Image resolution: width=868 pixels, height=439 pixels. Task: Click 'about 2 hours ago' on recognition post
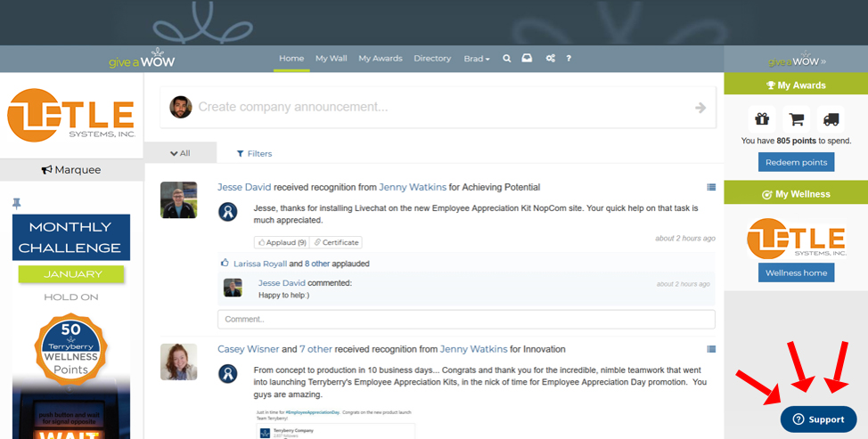684,239
